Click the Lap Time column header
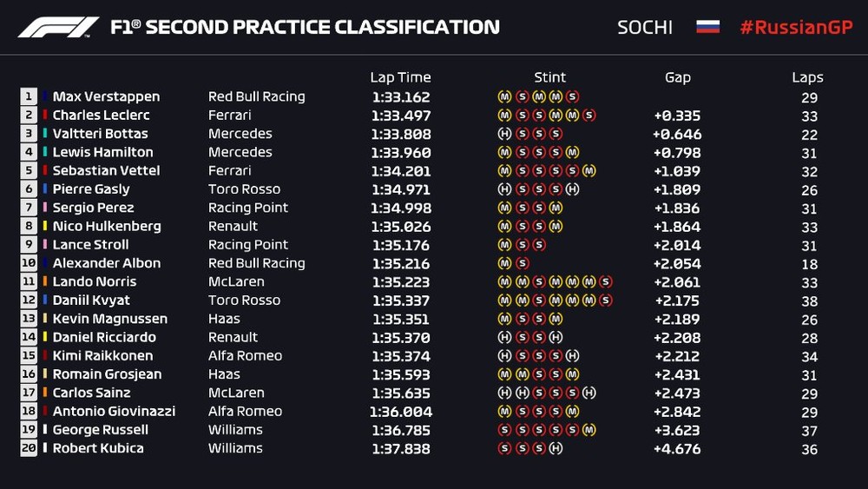868x489 pixels. (x=400, y=77)
